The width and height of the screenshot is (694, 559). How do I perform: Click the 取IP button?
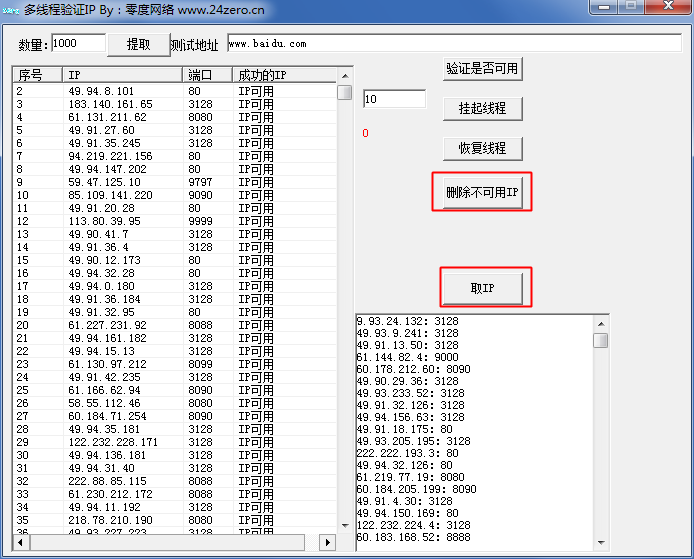point(482,289)
